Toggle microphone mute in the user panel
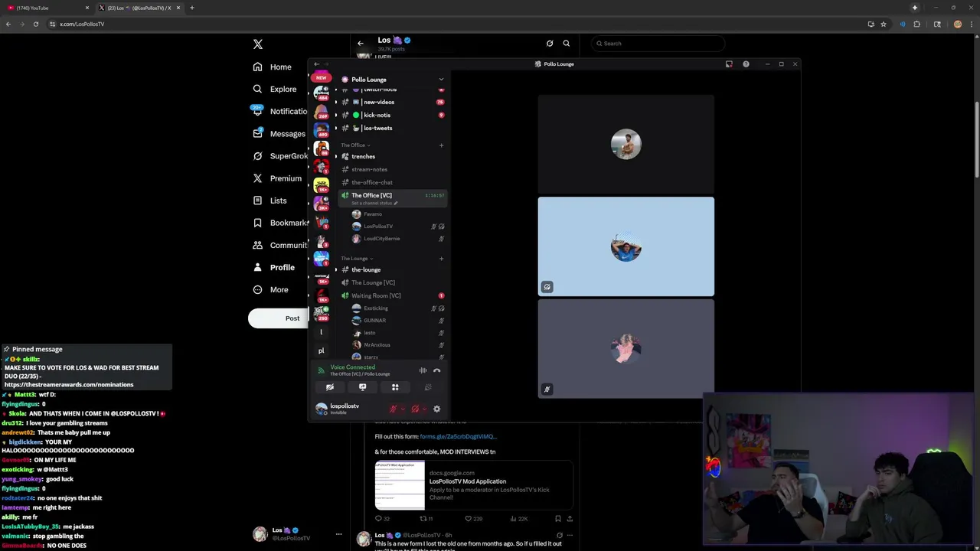Screen dimensions: 980x551 tap(394, 409)
